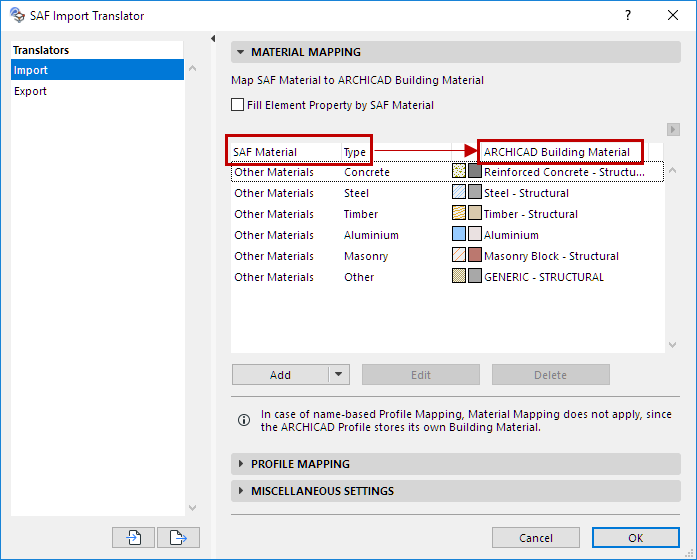Click the Steel - Structural material name
The width and height of the screenshot is (697, 560).
pos(526,193)
